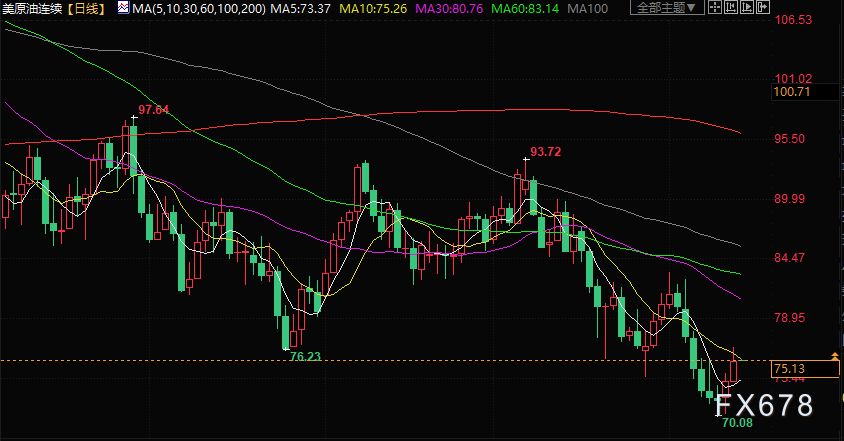Click the 70.08 low price marker

(x=737, y=423)
